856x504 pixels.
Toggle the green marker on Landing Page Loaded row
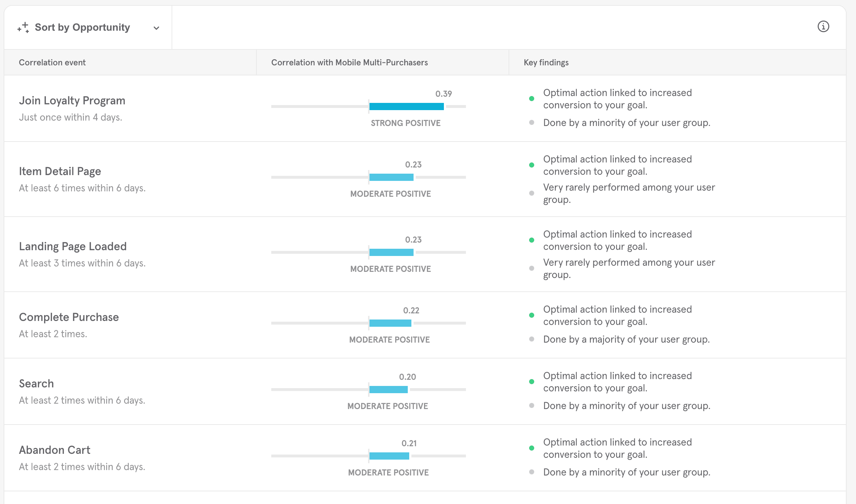532,240
